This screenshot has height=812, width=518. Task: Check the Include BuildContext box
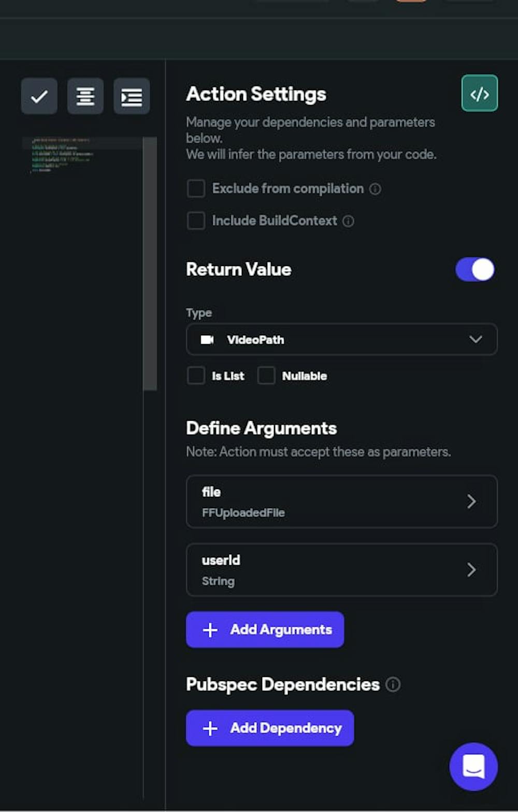coord(196,221)
